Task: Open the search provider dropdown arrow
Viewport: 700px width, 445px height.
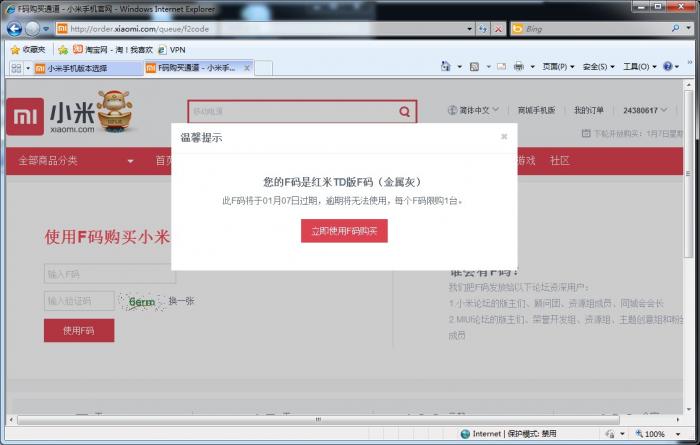Action: pyautogui.click(x=688, y=29)
